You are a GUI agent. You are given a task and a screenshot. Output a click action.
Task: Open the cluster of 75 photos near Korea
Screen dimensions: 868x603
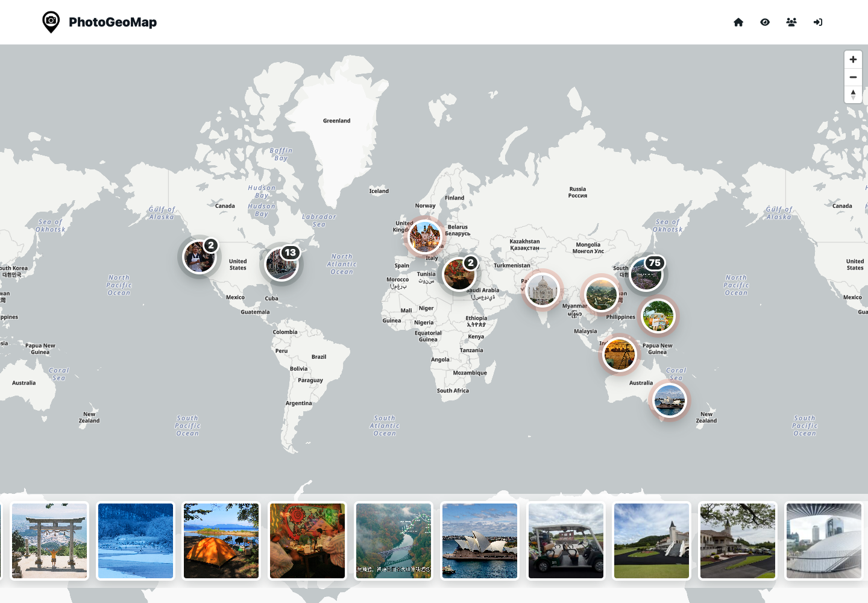646,274
